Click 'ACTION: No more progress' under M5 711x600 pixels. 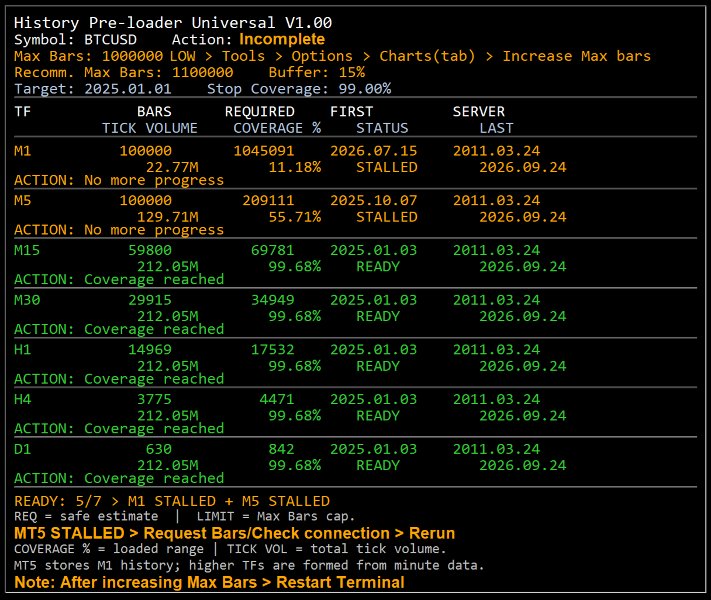pyautogui.click(x=119, y=230)
